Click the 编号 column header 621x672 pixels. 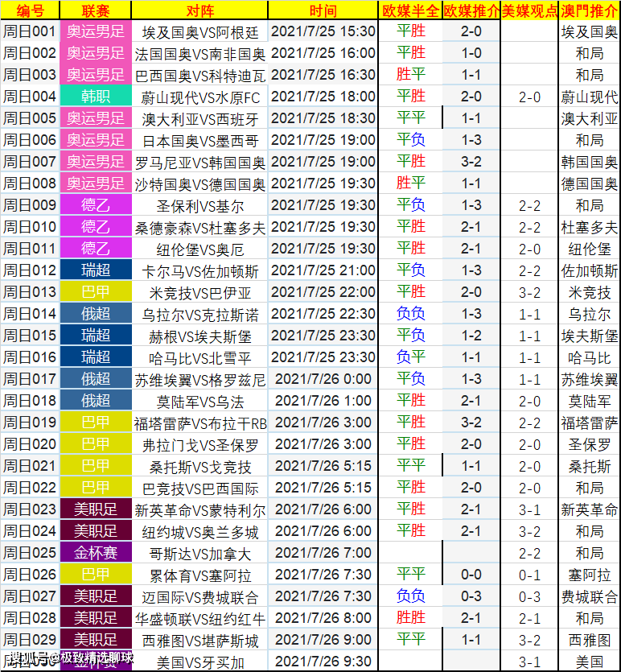pos(30,10)
